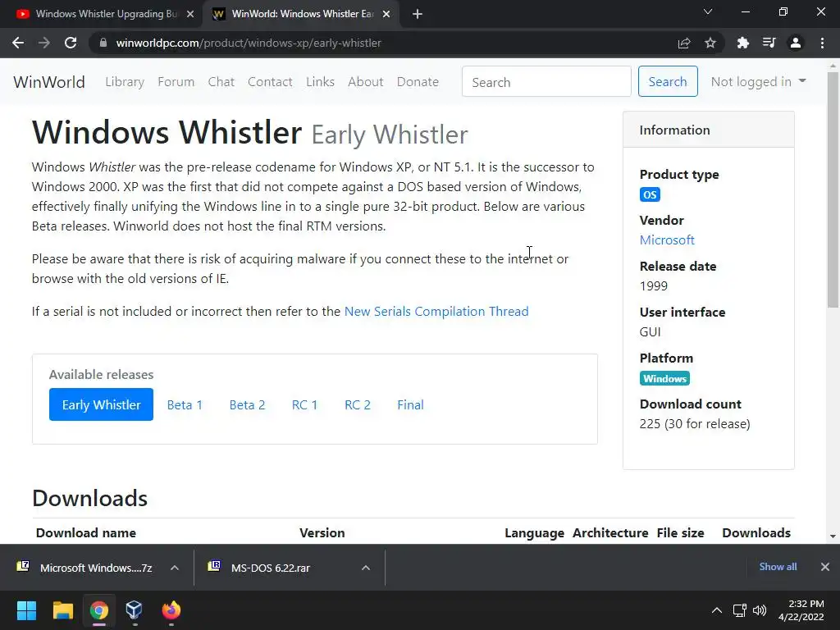Expand the Not logged in dropdown

[x=758, y=81]
